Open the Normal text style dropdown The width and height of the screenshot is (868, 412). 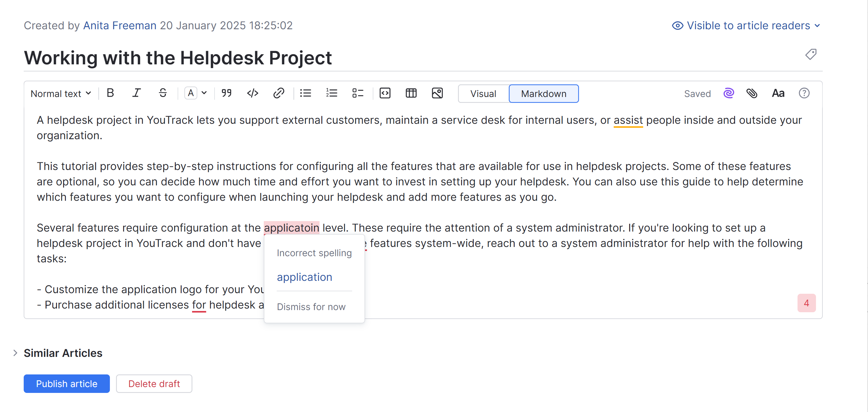click(x=61, y=93)
